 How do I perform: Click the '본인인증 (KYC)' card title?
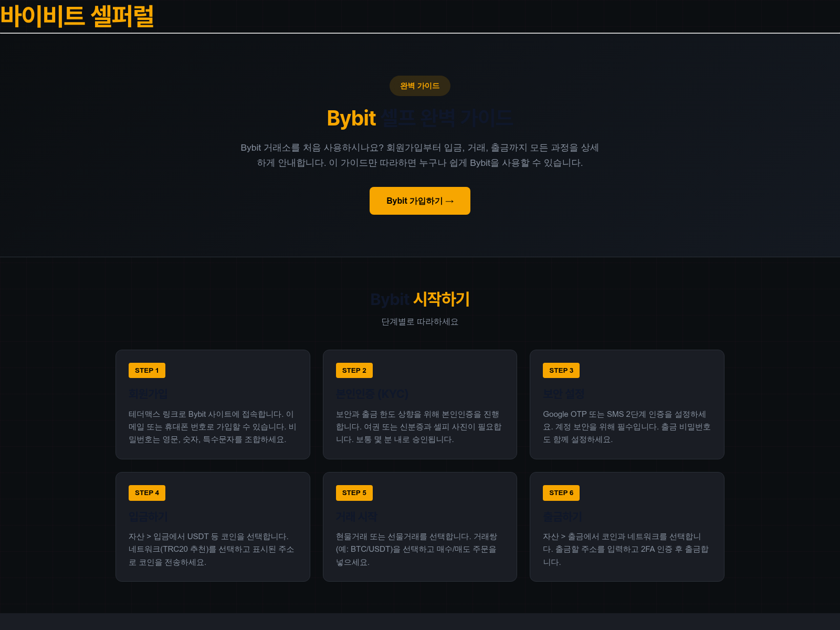click(x=372, y=394)
